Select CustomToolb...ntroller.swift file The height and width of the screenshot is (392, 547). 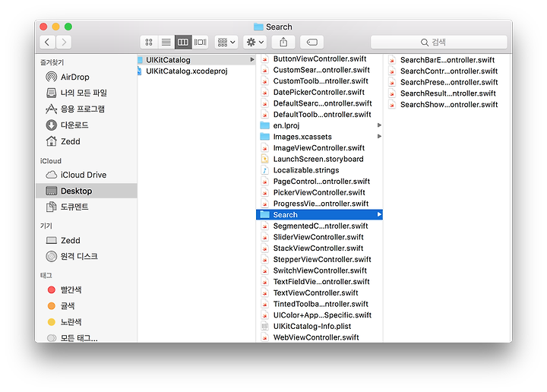(x=319, y=81)
